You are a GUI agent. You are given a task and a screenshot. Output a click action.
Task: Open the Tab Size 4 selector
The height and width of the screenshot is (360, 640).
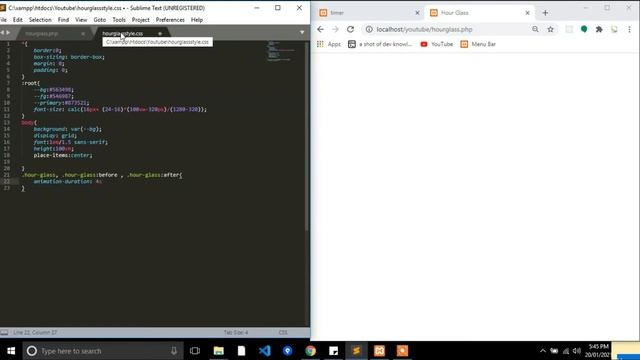236,333
